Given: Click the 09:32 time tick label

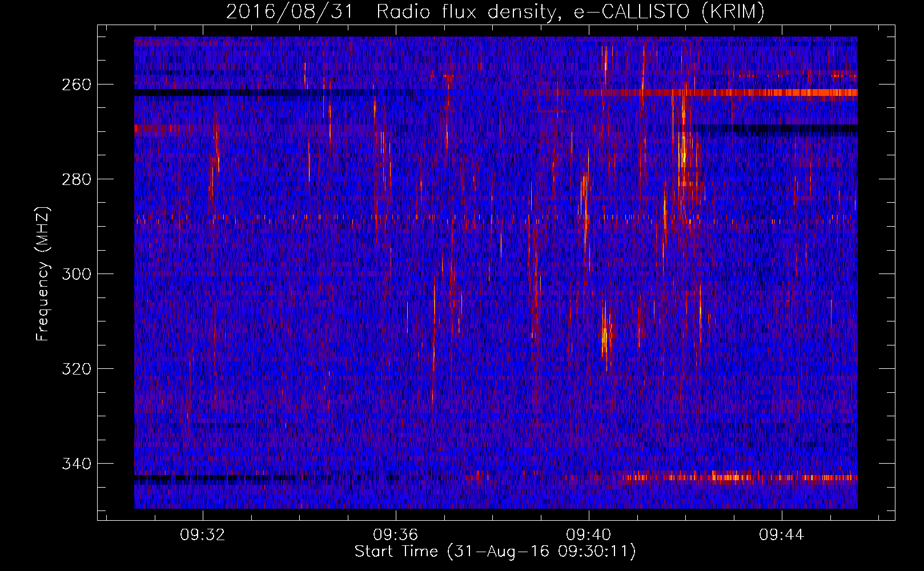Looking at the screenshot, I should (203, 535).
